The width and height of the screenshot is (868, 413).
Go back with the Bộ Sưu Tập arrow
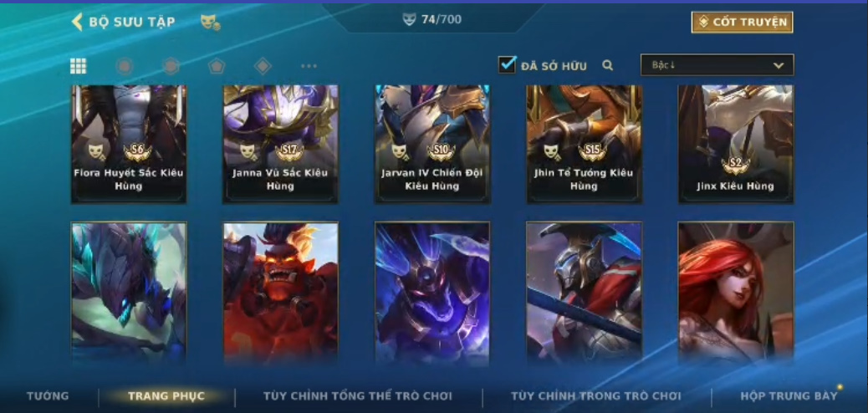pyautogui.click(x=77, y=22)
